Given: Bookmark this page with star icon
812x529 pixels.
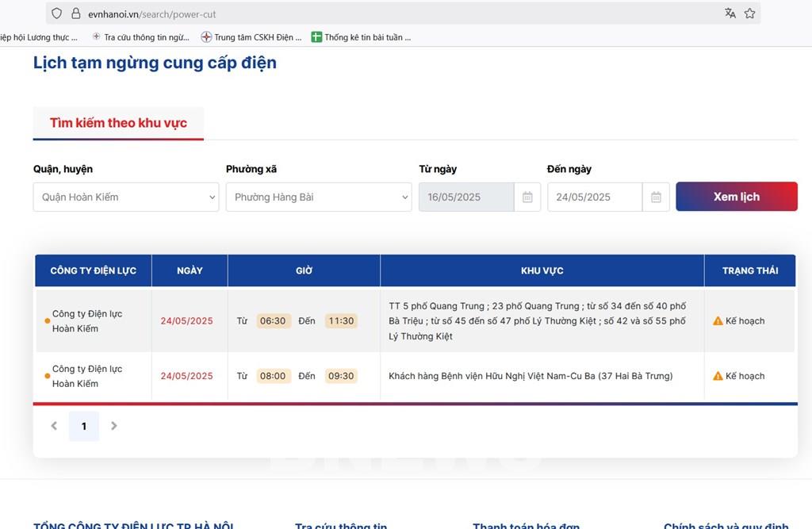Looking at the screenshot, I should 749,13.
